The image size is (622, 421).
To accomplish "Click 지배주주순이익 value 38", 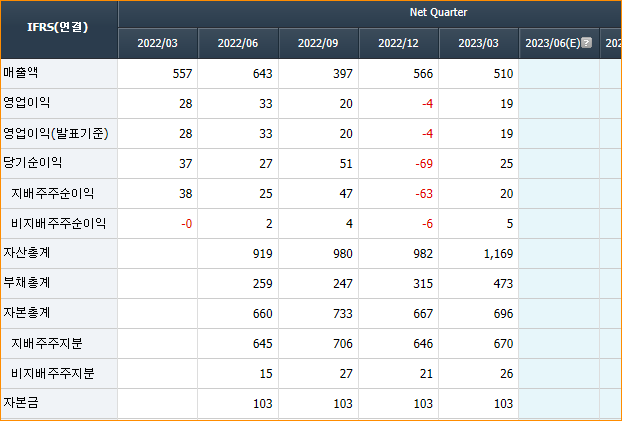I will pos(186,194).
